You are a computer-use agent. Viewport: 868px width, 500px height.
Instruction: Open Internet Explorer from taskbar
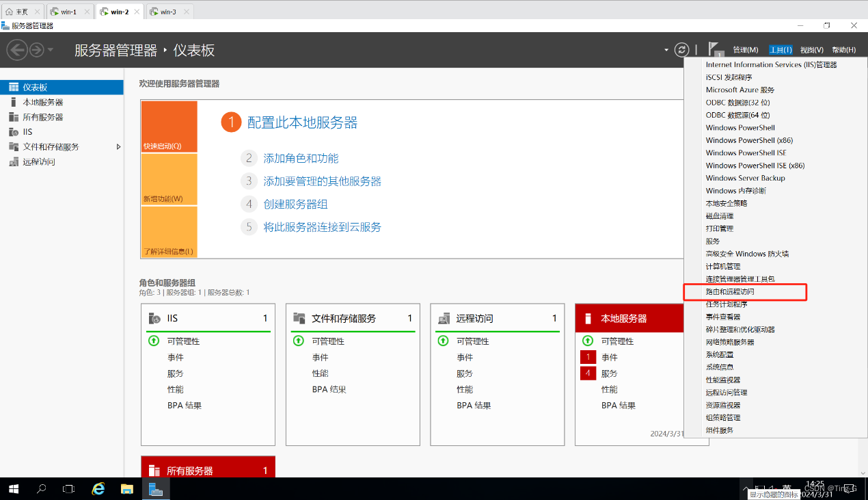[98, 489]
